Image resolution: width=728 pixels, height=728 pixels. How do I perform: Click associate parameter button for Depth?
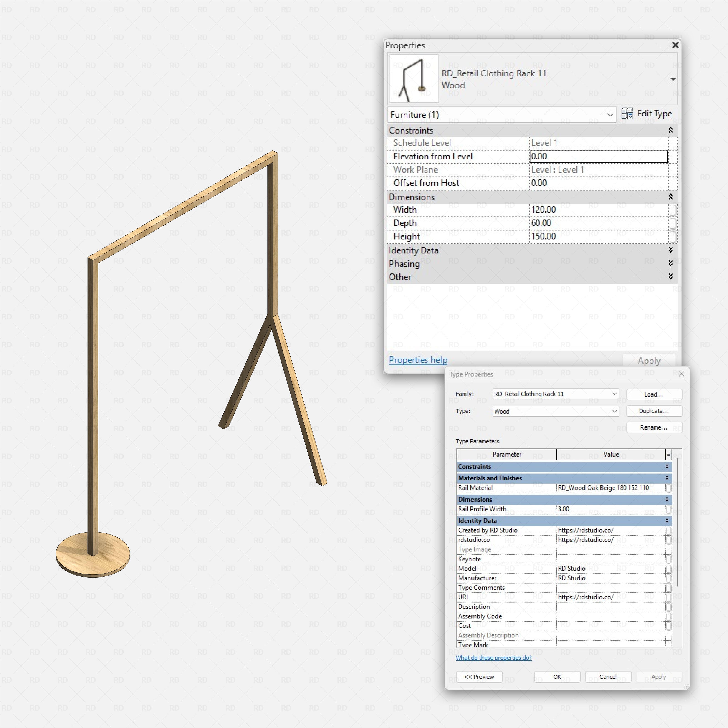pyautogui.click(x=673, y=223)
